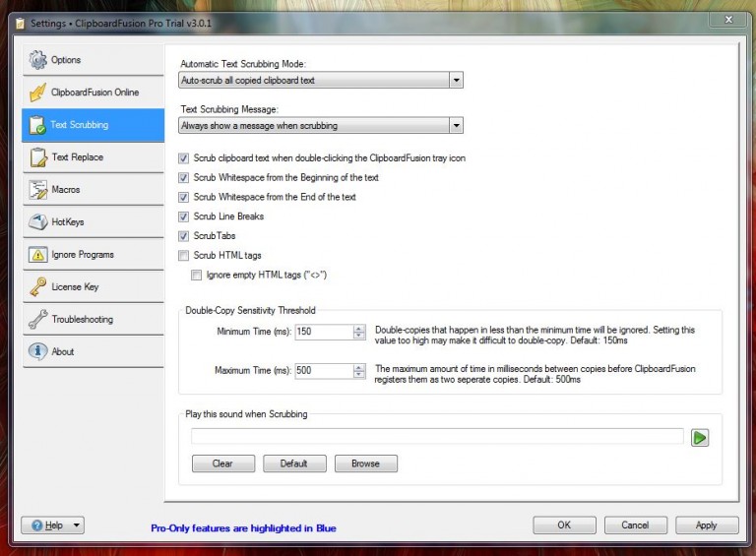
Task: Decrease Minimum Time with down spinner
Action: click(x=358, y=336)
